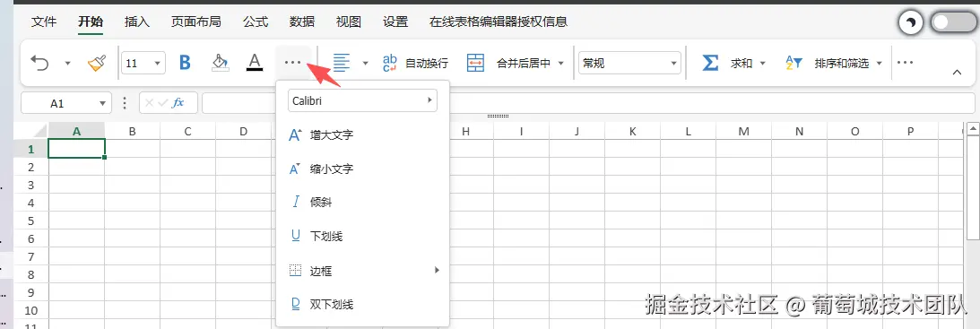Screen dimensions: 980x329
Task: Select row 5 header
Action: [31, 221]
